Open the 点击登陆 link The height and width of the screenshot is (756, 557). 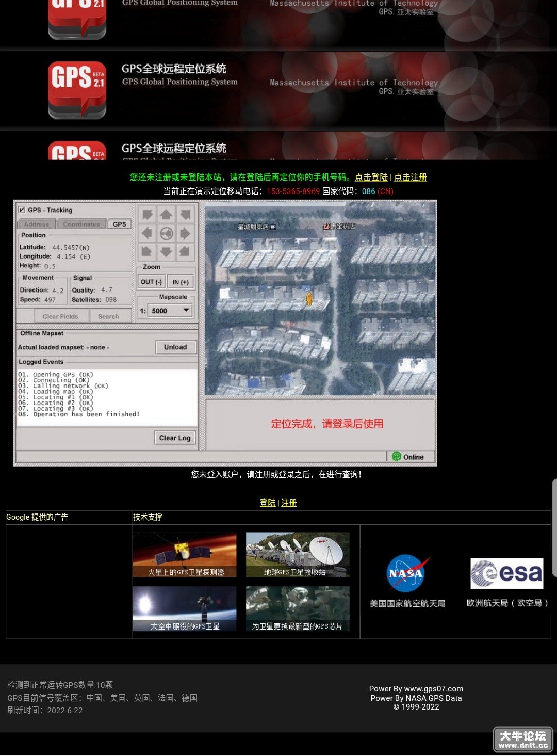click(x=371, y=178)
